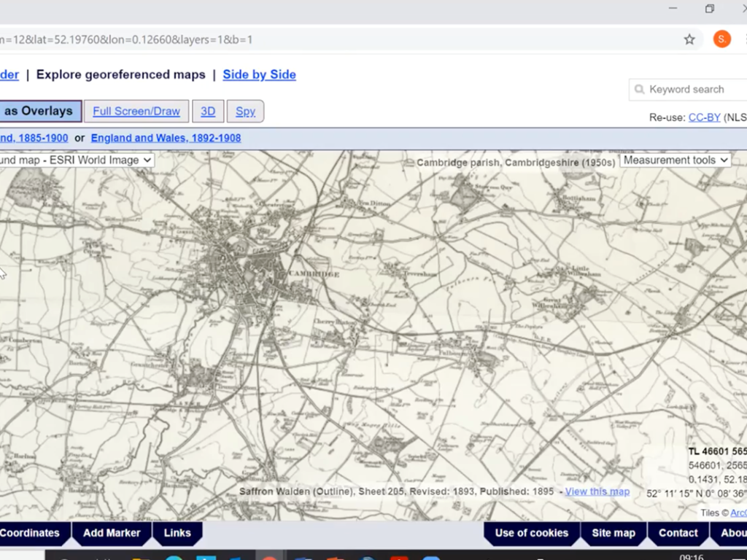Activate the 3D map view
Image resolution: width=747 pixels, height=560 pixels.
pyautogui.click(x=208, y=112)
